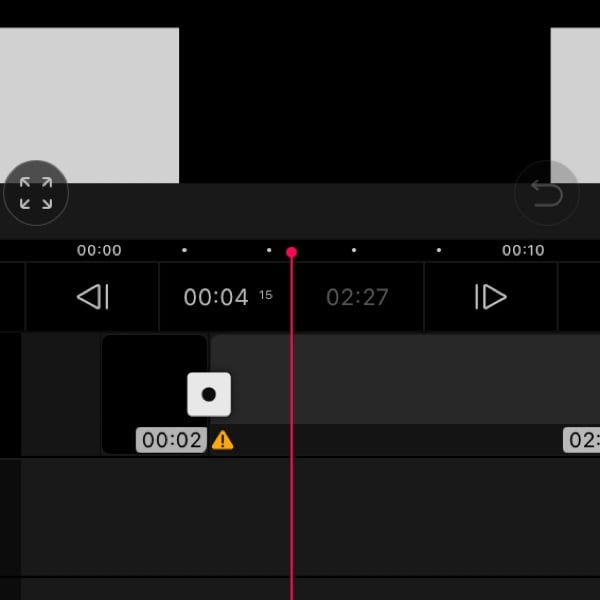The image size is (600, 600).
Task: Click the left white preview panel
Action: [x=89, y=105]
